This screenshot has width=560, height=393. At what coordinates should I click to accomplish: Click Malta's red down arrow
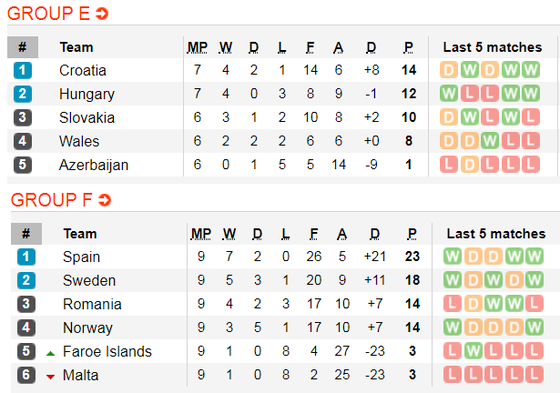point(51,377)
